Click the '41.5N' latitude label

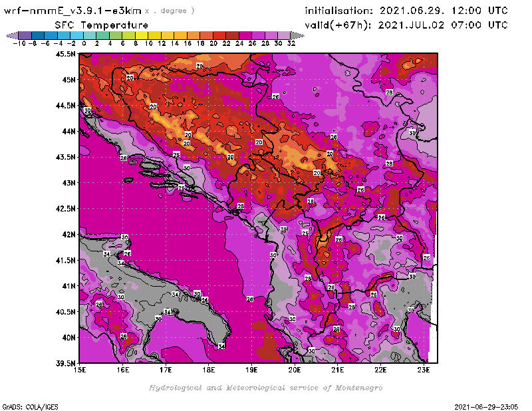point(65,260)
